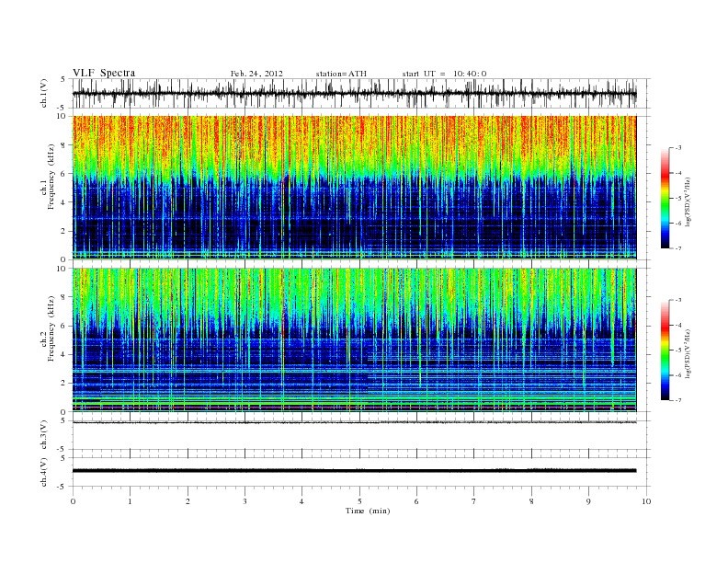Click the 9 minute tick label on the time axis
Image resolution: width=728 pixels, height=563 pixels.
pos(588,501)
